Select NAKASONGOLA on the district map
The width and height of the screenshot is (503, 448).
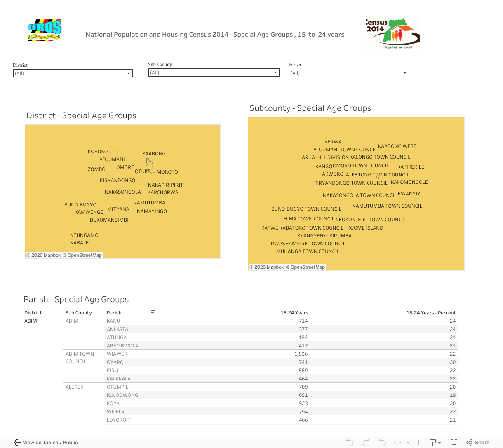(x=123, y=192)
